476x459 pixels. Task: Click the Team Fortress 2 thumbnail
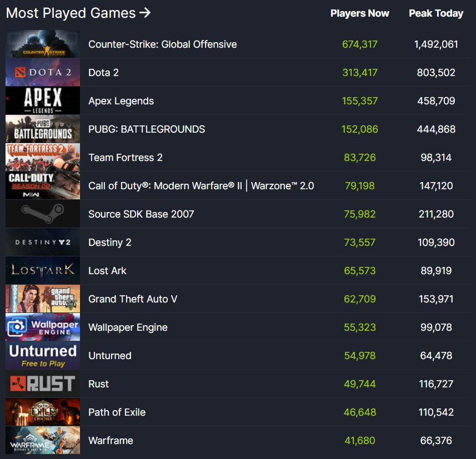coord(43,158)
